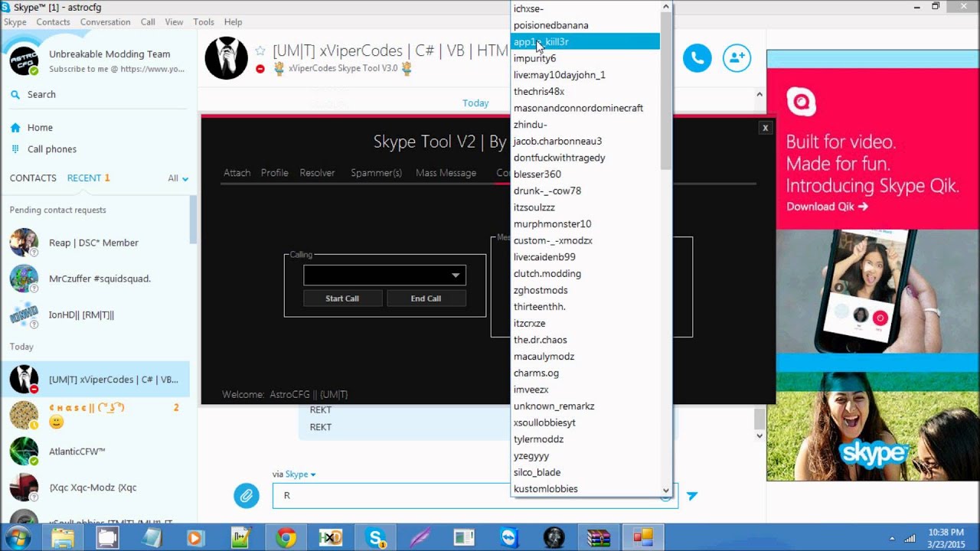Select blesser360 from the contact list
Image resolution: width=980 pixels, height=551 pixels.
tap(586, 174)
